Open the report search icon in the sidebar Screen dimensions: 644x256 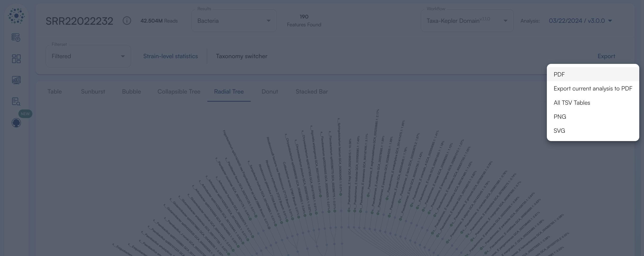(x=16, y=101)
